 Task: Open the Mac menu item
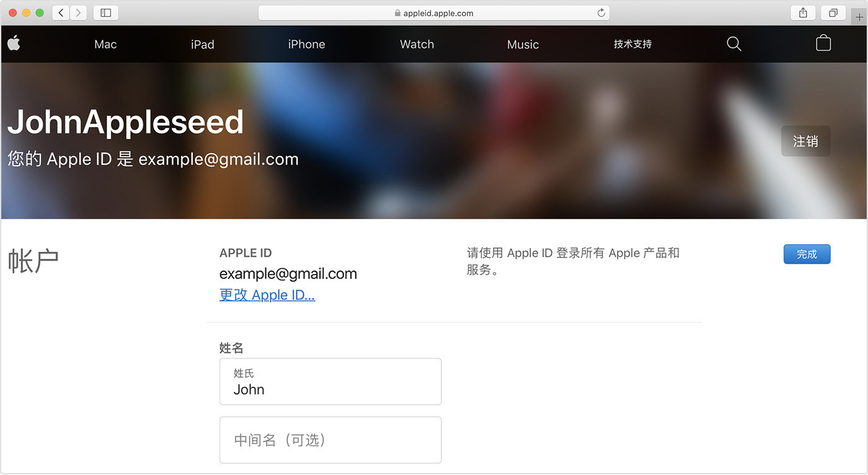(x=105, y=44)
